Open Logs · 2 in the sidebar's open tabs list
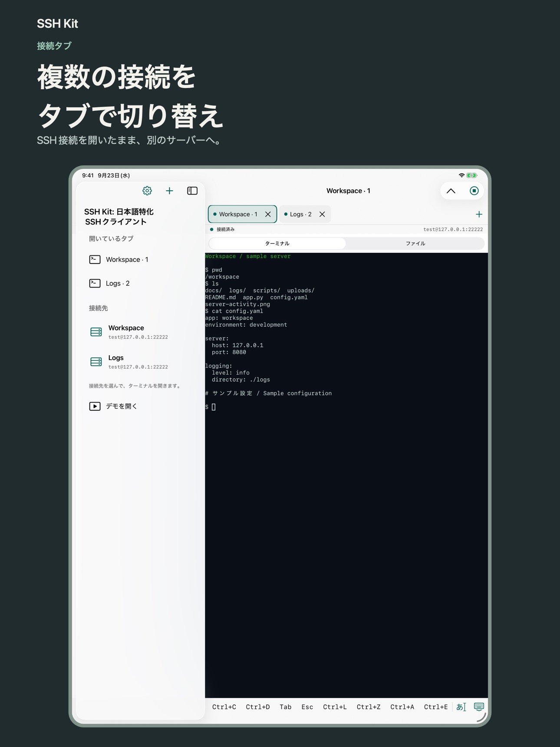 [x=140, y=283]
